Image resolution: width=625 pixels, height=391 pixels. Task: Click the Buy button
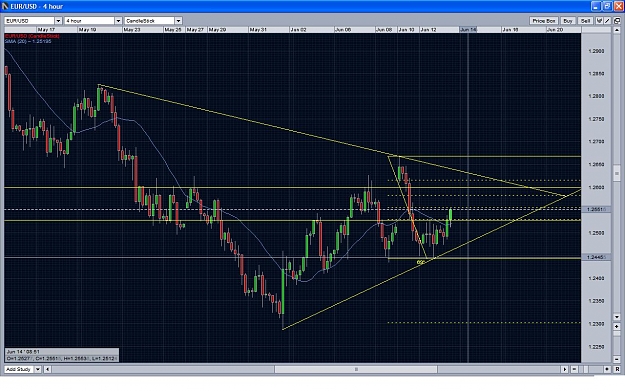pos(568,21)
